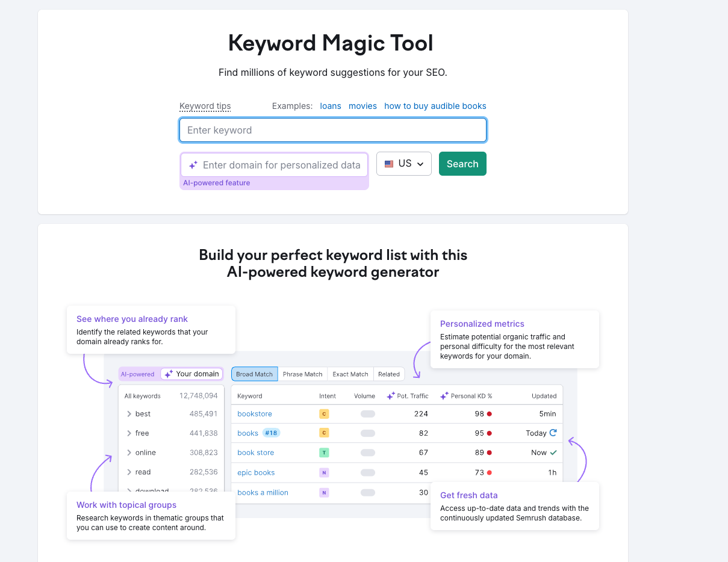Viewport: 728px width, 562px height.
Task: Click the 5min updated value
Action: pyautogui.click(x=548, y=414)
